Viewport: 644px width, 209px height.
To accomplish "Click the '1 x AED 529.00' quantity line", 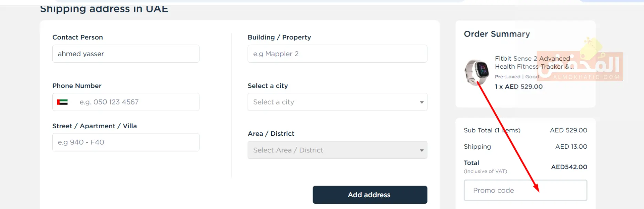I will click(x=518, y=87).
